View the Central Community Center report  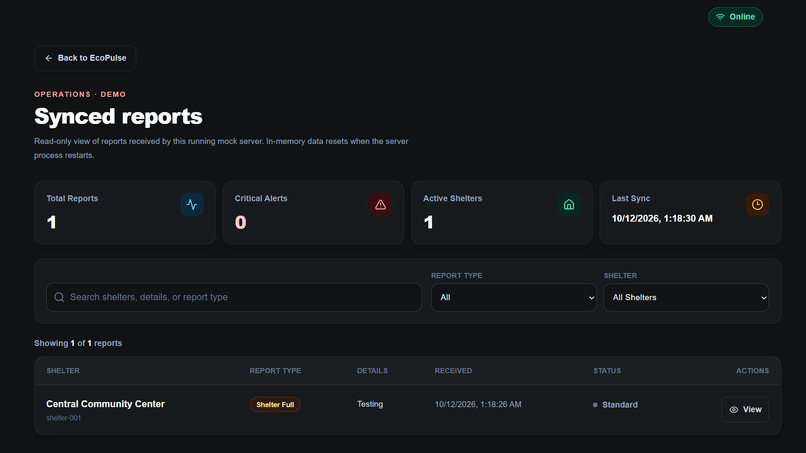pos(745,409)
